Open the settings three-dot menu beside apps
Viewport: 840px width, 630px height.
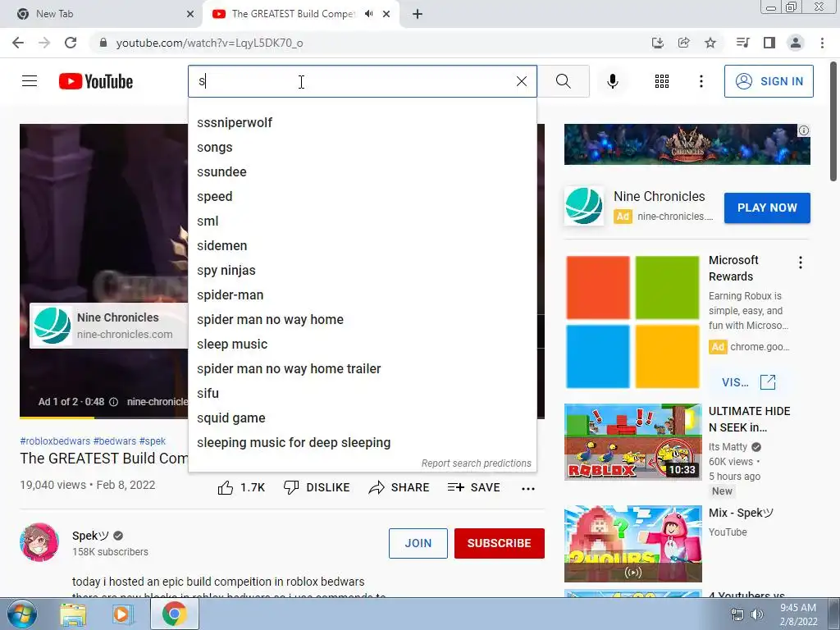coord(701,81)
